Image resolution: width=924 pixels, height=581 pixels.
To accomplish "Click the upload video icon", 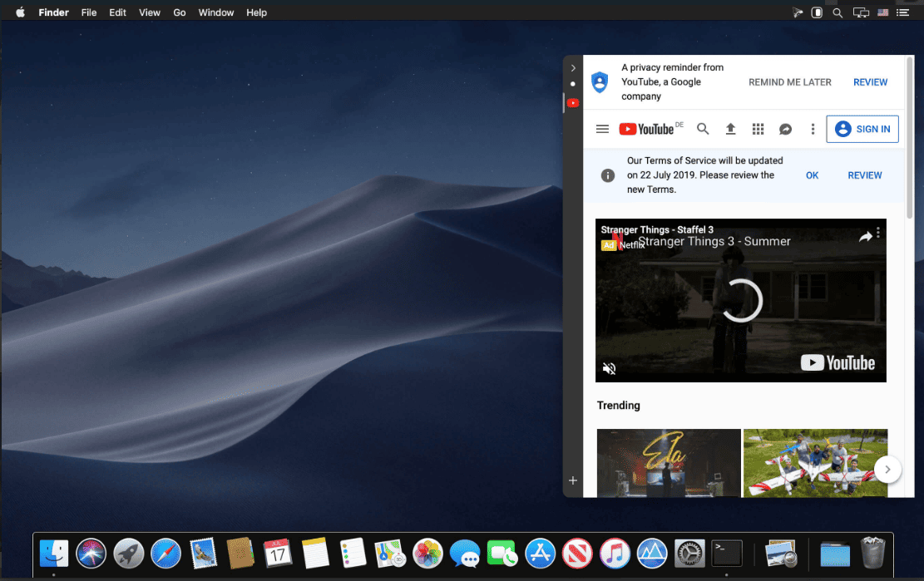I will (730, 129).
